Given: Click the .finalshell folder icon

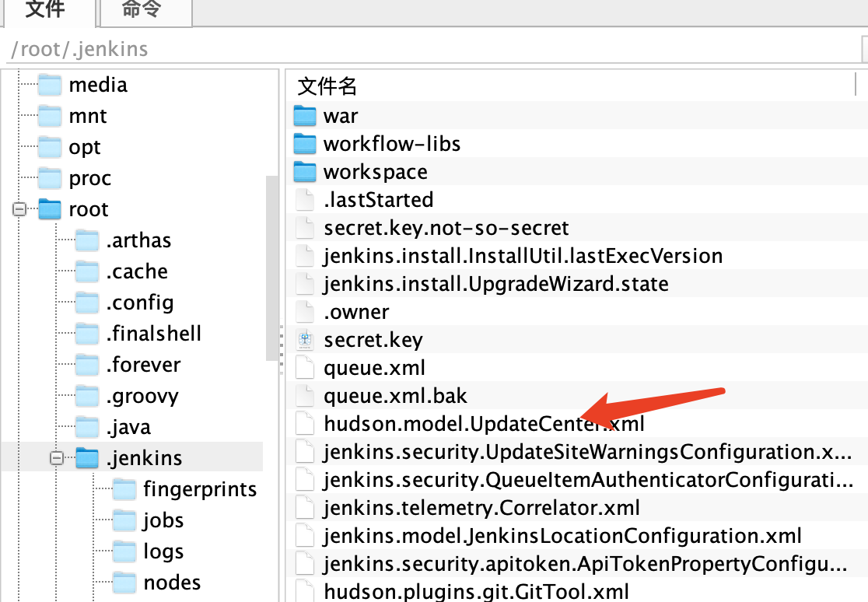Looking at the screenshot, I should [87, 333].
